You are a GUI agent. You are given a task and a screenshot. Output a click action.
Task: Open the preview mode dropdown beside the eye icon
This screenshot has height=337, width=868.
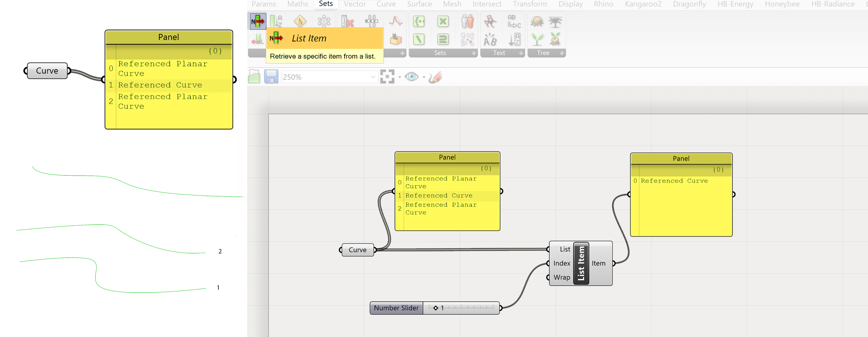pyautogui.click(x=424, y=77)
